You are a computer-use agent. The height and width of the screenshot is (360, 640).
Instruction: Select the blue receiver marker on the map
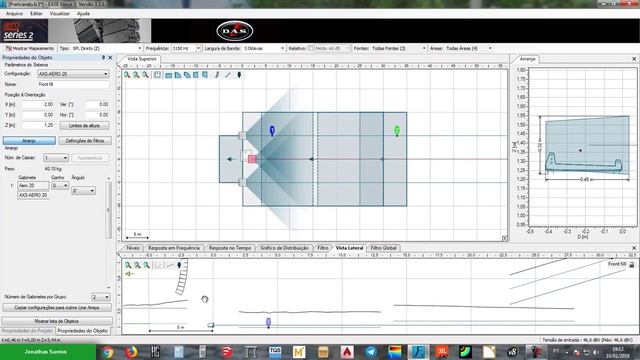pyautogui.click(x=272, y=131)
